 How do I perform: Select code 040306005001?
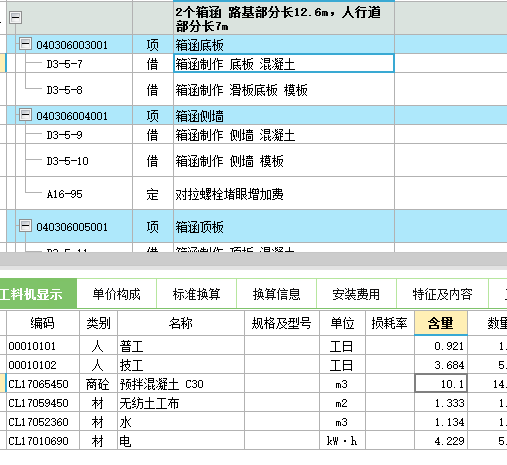pos(72,227)
